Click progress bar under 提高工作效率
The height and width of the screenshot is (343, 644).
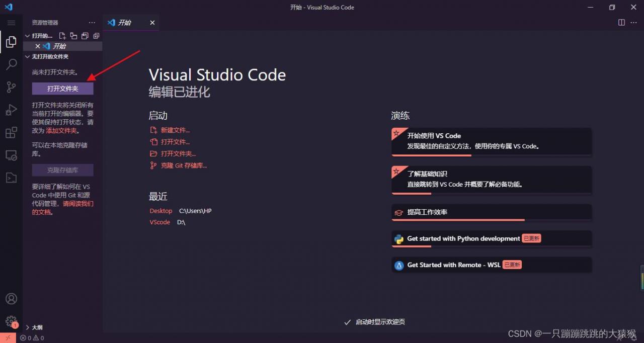(492, 220)
